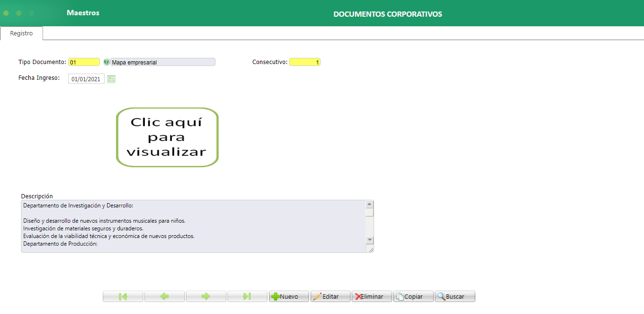This screenshot has width=644, height=314.
Task: Open the calendar picker for Fecha Ingreso
Action: point(111,78)
